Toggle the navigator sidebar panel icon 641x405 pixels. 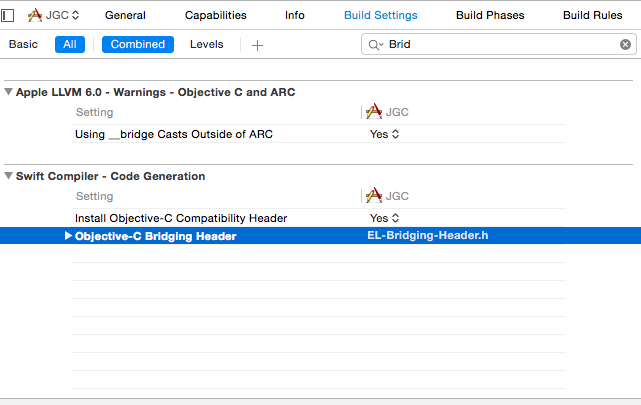tap(7, 16)
